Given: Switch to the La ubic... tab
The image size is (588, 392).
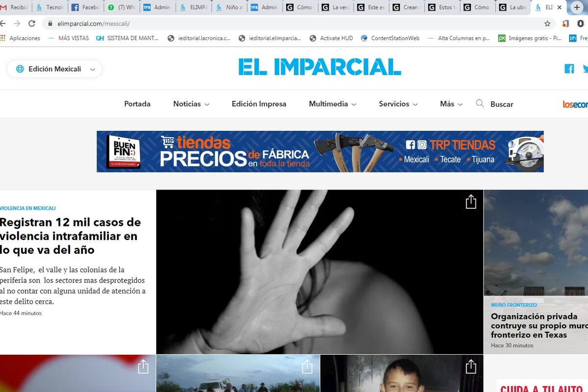Looking at the screenshot, I should 514,7.
